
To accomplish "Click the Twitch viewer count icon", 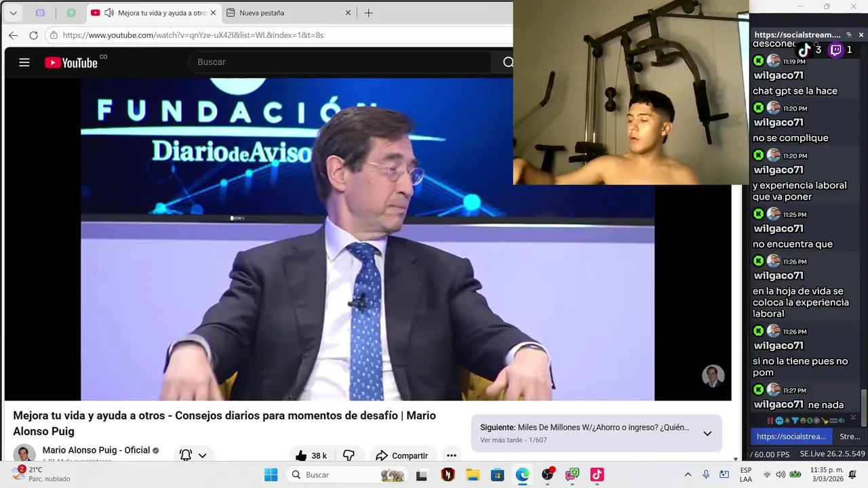I will click(x=836, y=49).
